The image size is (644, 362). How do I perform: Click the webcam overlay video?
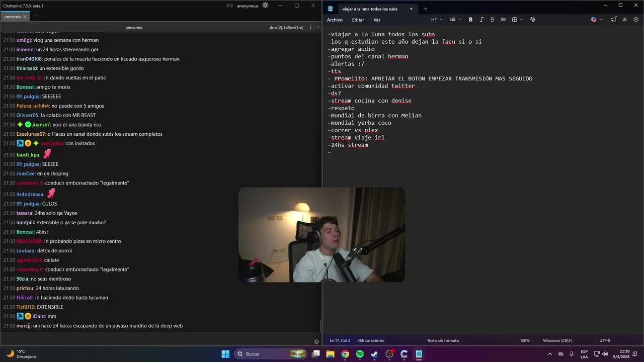(x=321, y=235)
